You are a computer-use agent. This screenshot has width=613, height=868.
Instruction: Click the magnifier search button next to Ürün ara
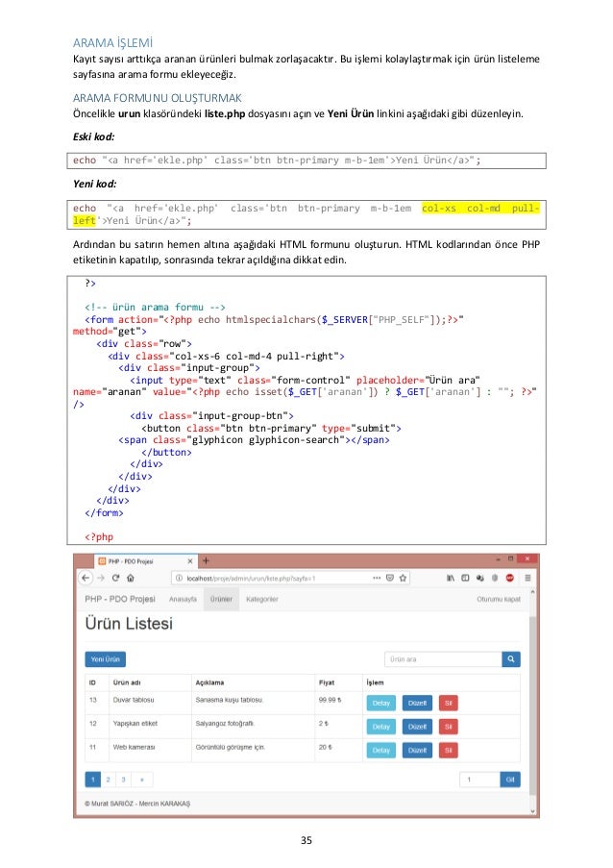510,658
